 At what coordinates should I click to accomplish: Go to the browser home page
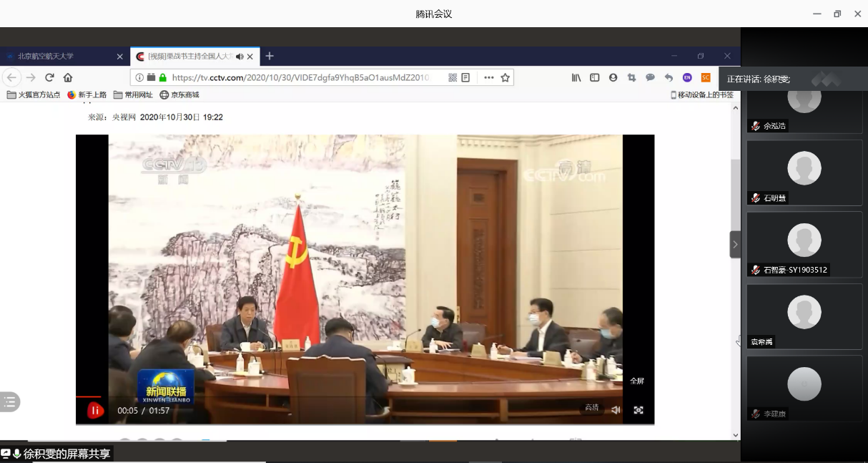(68, 77)
